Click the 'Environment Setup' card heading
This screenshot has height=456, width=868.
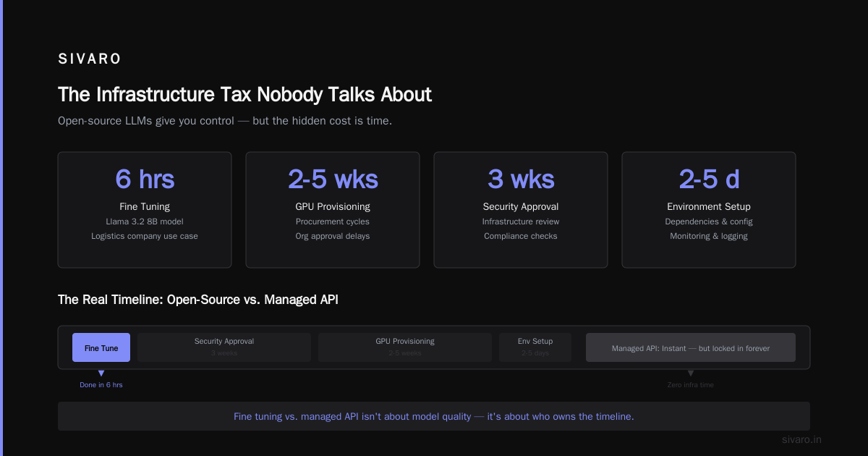(709, 206)
